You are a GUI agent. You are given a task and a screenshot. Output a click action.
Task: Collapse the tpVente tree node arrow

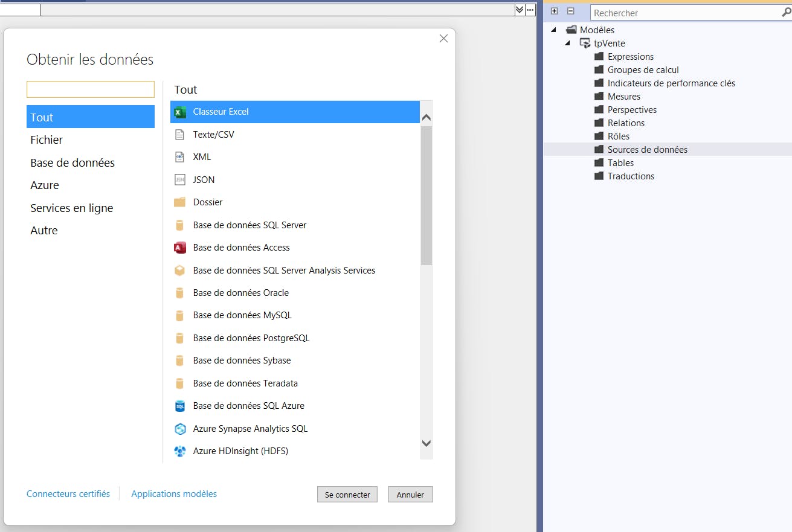568,43
